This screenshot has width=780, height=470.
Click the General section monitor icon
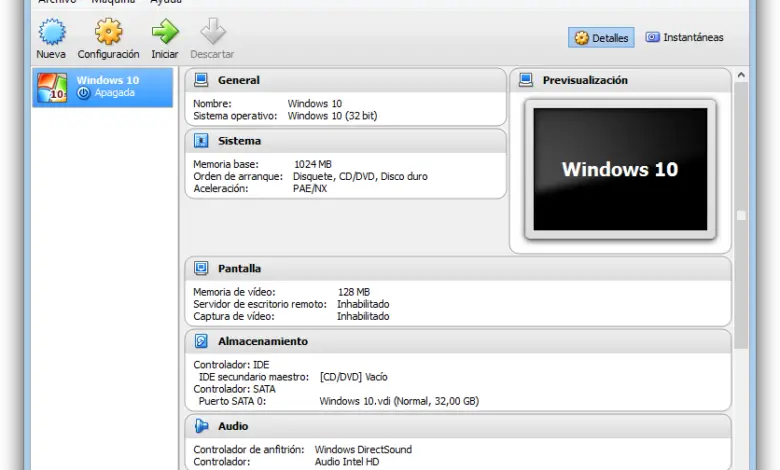201,80
